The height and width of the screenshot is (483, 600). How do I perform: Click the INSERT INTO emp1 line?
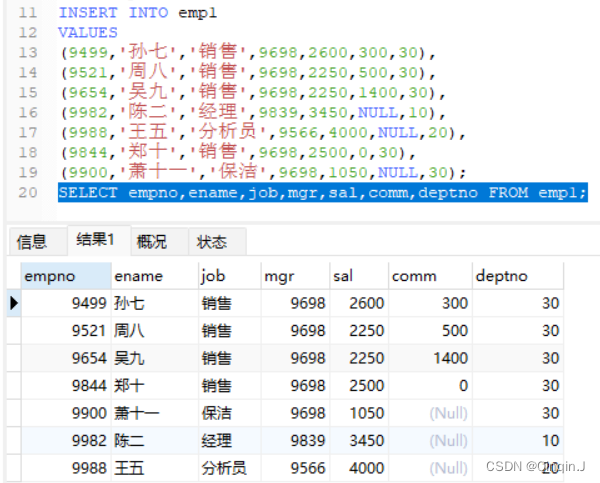(138, 13)
